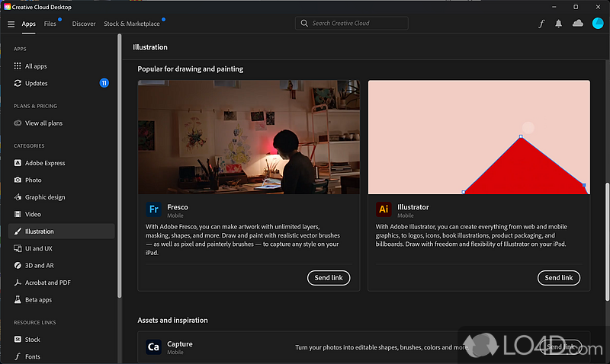Click the main content vertical scrollbar
Viewport: 610px width, 364px height.
[607, 228]
